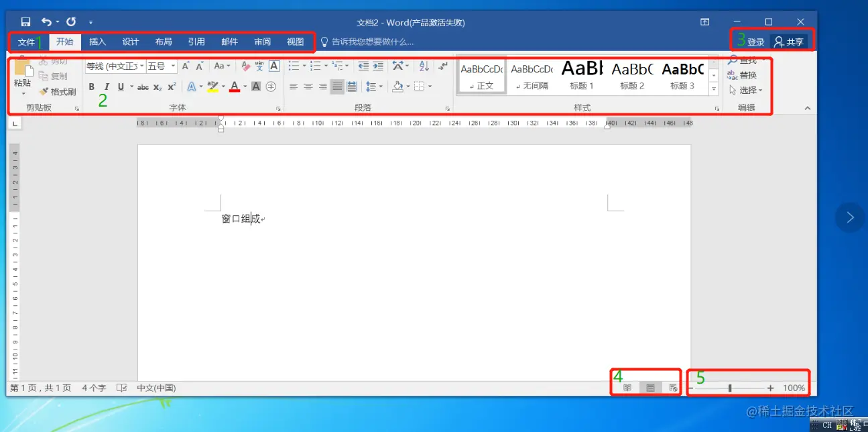Click the align left icon
The image size is (868, 432).
294,87
